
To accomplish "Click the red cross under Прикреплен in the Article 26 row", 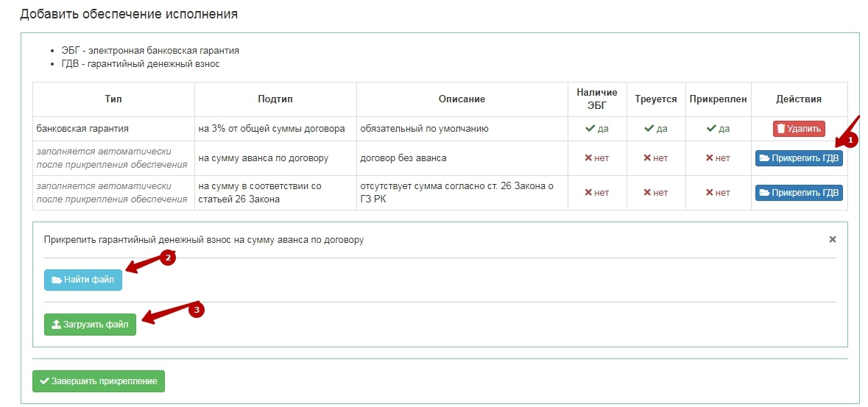I will coord(710,193).
